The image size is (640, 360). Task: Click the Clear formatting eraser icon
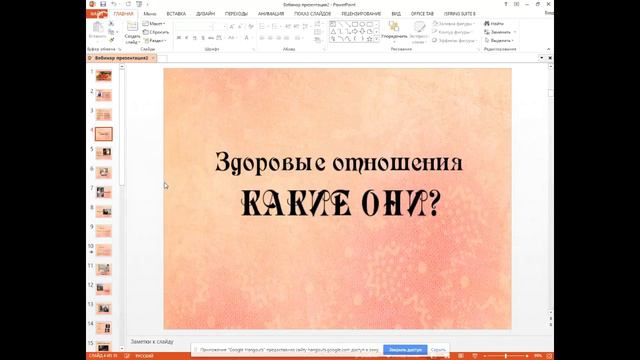[x=251, y=27]
